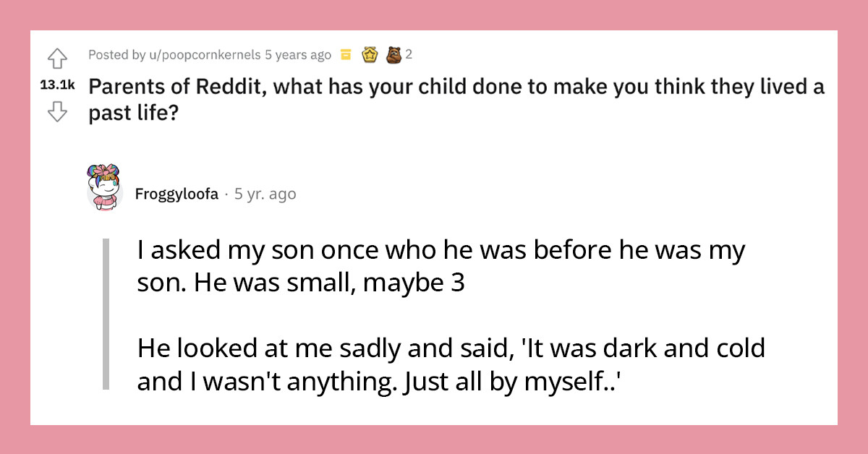
Task: Select the gold star badge award
Action: (370, 54)
